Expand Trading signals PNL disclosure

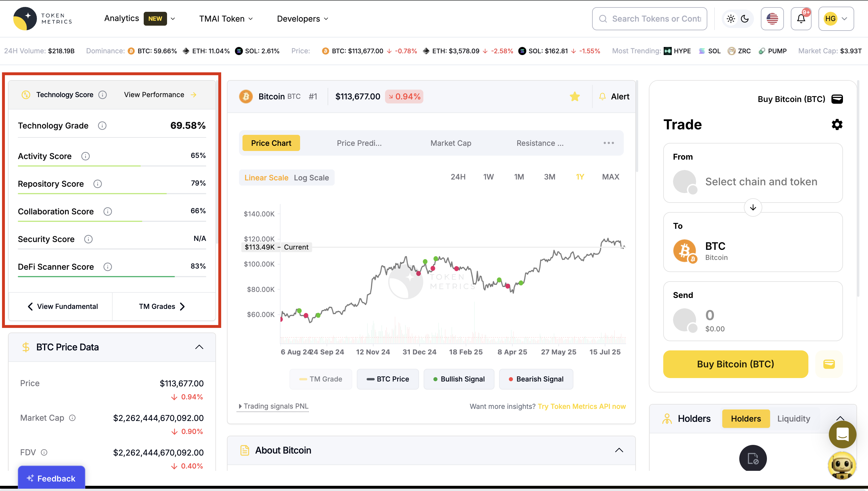tap(274, 406)
